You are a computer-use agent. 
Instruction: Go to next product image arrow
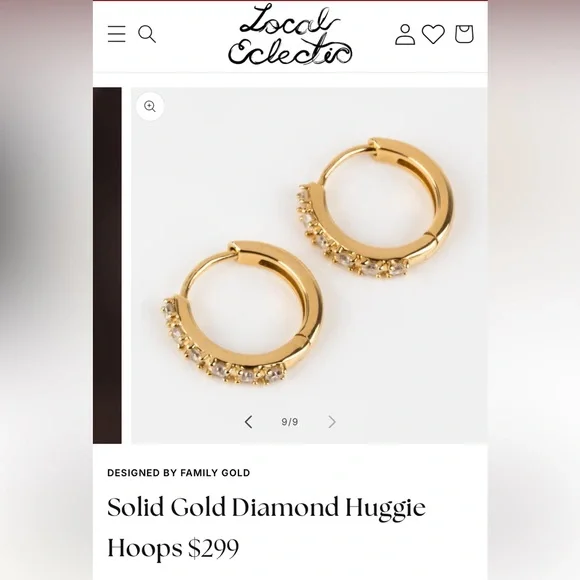tap(332, 422)
